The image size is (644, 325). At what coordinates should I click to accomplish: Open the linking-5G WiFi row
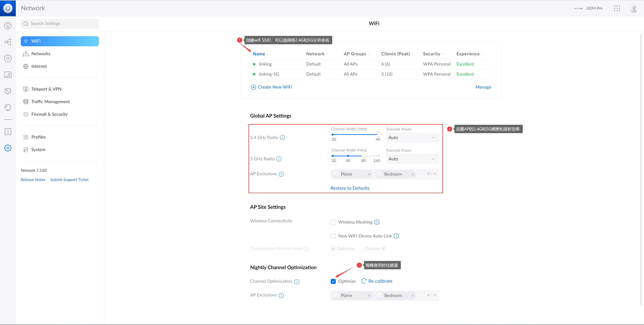371,74
